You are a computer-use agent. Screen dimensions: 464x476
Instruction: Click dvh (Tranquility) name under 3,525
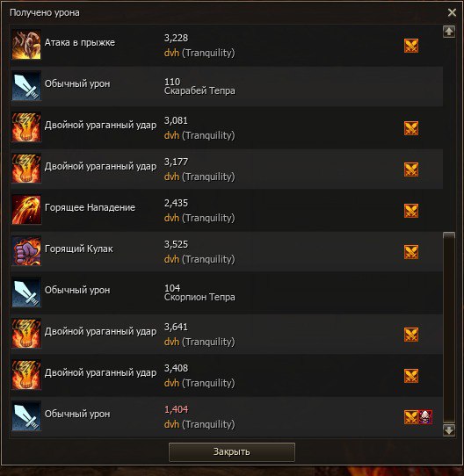[x=199, y=260]
